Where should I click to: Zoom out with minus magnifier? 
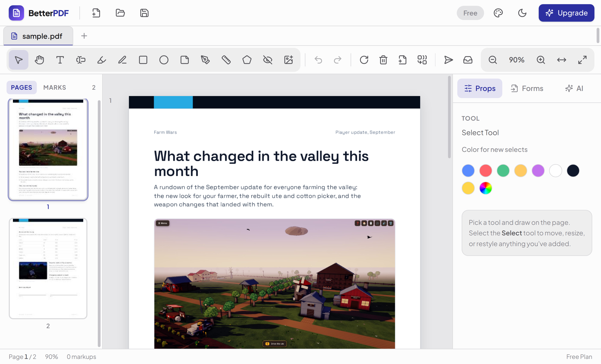[x=492, y=60]
